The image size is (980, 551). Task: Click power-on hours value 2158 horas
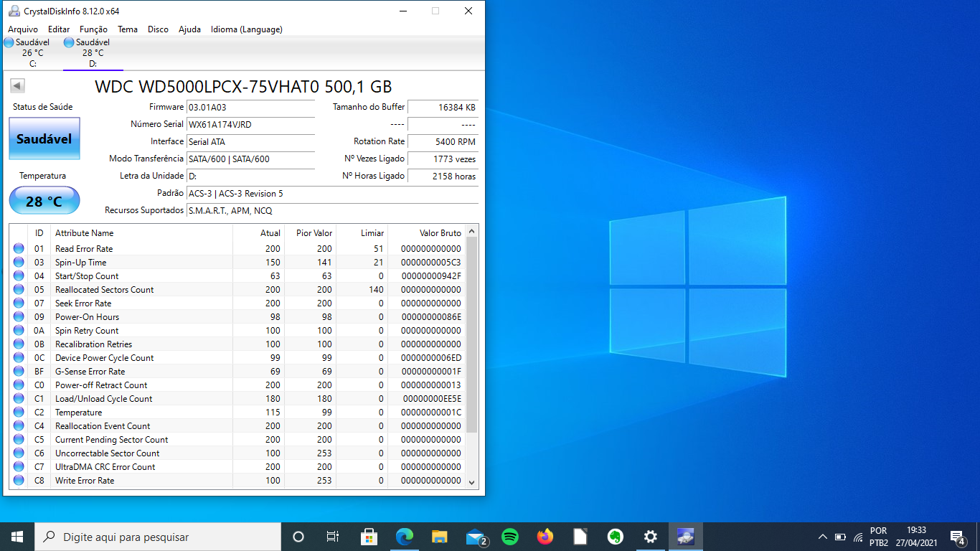pyautogui.click(x=443, y=176)
